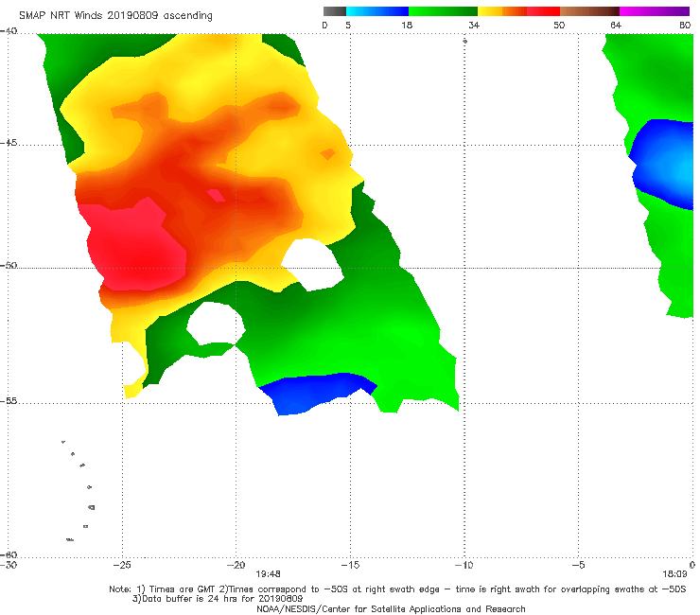The width and height of the screenshot is (700, 615).
Task: Click the latitude label '-60'
Action: (x=9, y=554)
